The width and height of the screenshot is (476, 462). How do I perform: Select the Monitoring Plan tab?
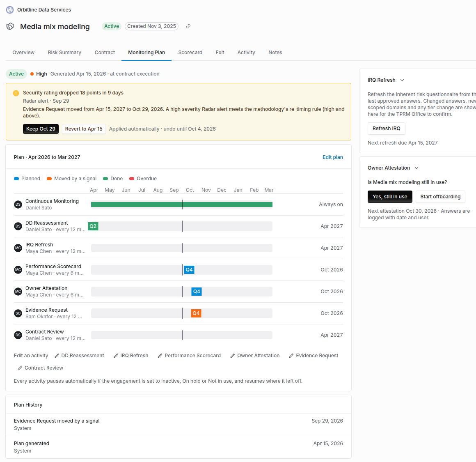[x=146, y=53]
